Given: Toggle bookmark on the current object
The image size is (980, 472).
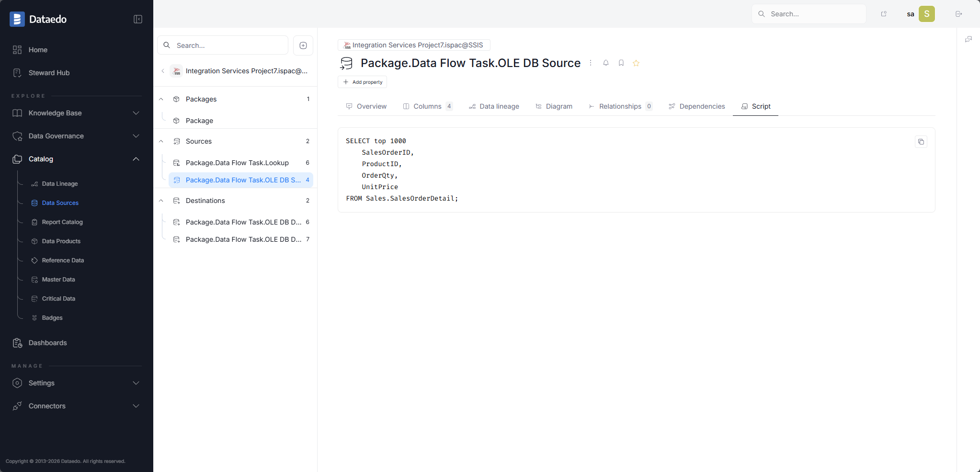Looking at the screenshot, I should coord(621,63).
